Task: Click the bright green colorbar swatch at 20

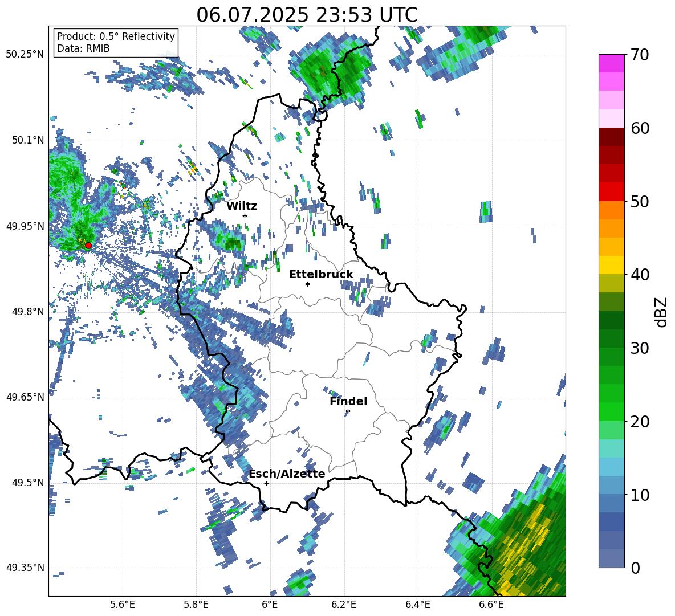Action: coord(611,412)
